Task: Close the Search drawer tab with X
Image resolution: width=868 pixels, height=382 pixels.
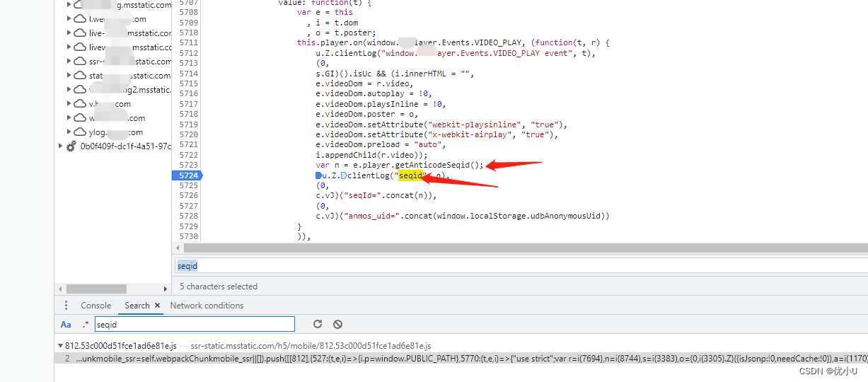Action: tap(157, 306)
